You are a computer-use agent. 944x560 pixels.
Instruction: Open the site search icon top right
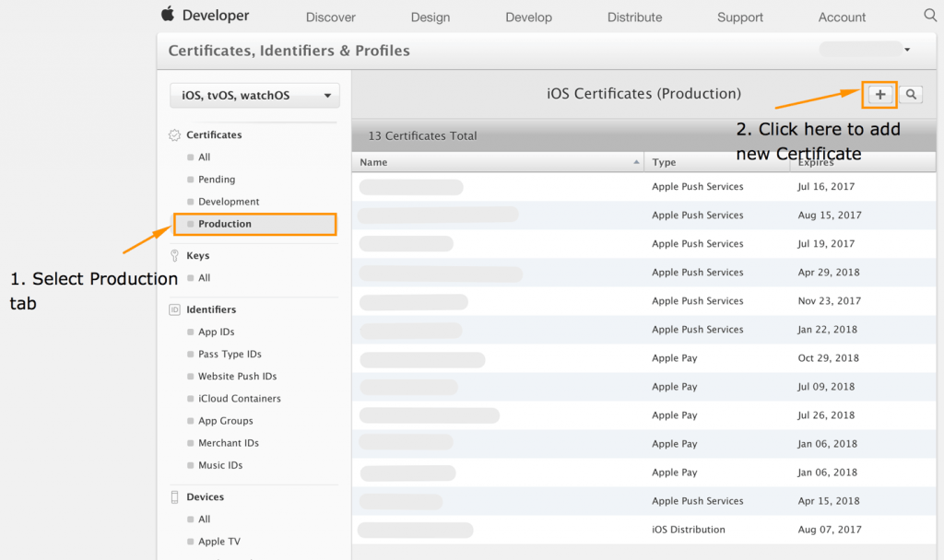point(929,16)
